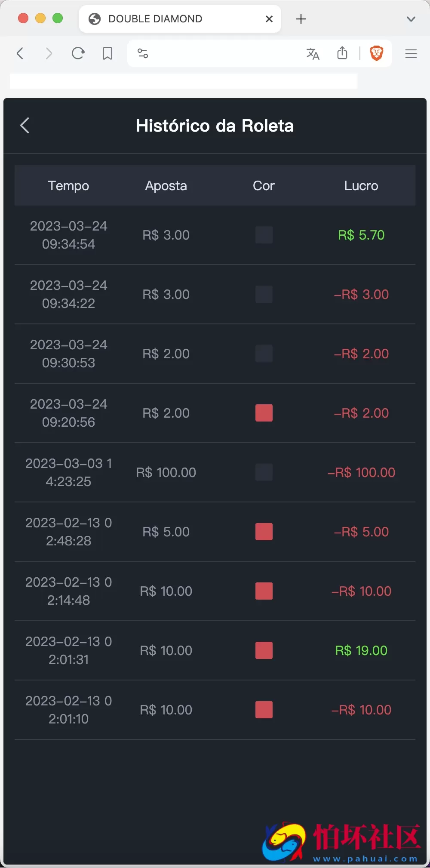Bookmark this page with the bookmark icon
Viewport: 430px width, 868px height.
pos(107,53)
